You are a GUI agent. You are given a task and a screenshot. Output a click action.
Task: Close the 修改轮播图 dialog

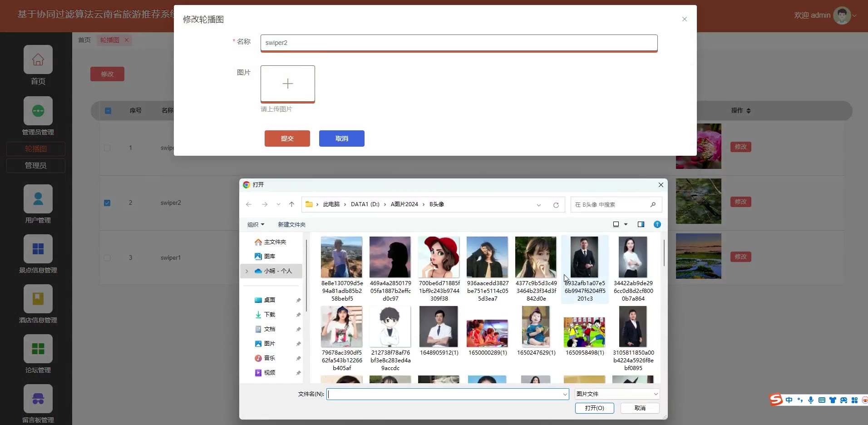(x=685, y=19)
